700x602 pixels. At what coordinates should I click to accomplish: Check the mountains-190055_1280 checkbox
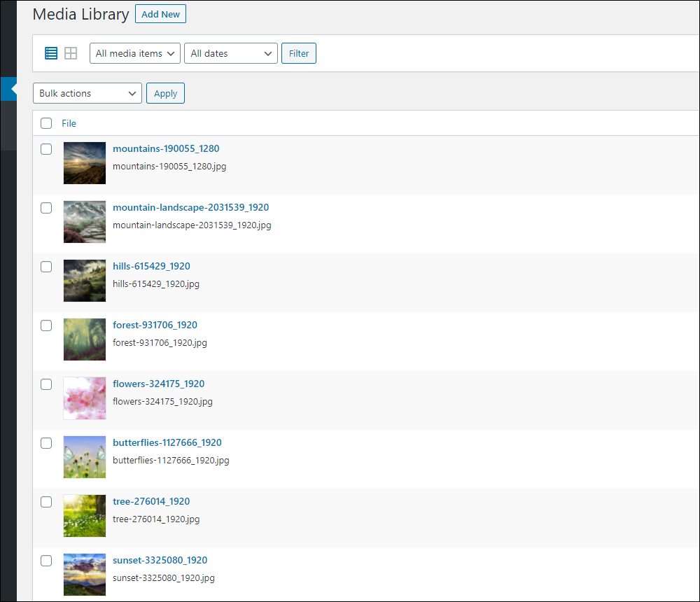[x=46, y=148]
